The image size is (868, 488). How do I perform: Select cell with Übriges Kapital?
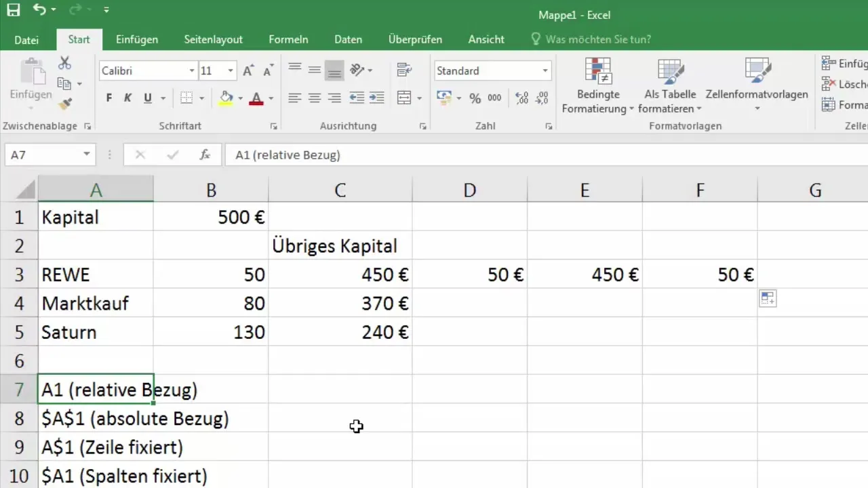point(340,245)
